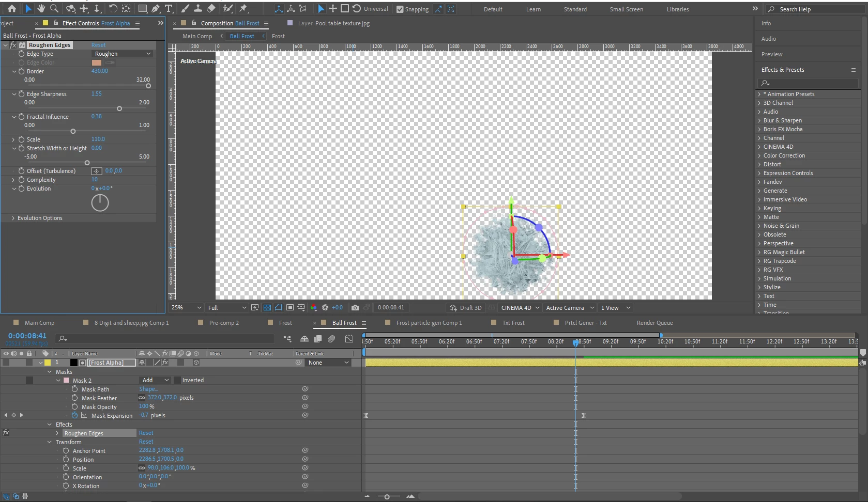The image size is (868, 502).
Task: Click Main Comp breadcrumb in viewer
Action: (197, 36)
